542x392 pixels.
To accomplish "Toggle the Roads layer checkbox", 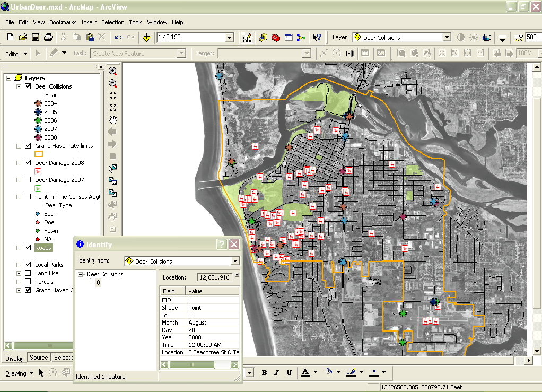I will point(28,248).
